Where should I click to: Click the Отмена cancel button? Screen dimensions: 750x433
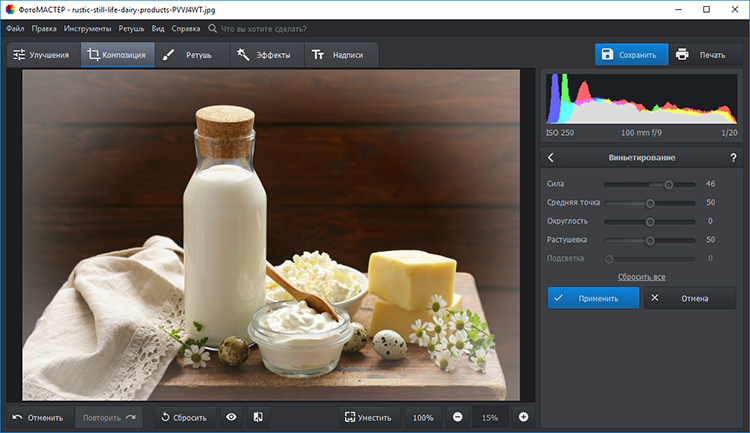(x=689, y=298)
